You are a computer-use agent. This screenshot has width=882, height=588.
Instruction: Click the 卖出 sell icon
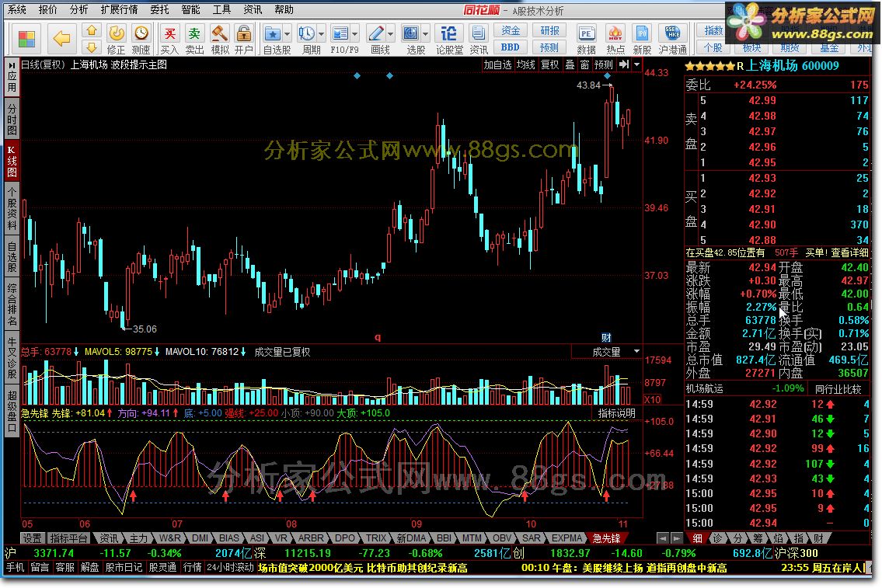click(x=194, y=40)
